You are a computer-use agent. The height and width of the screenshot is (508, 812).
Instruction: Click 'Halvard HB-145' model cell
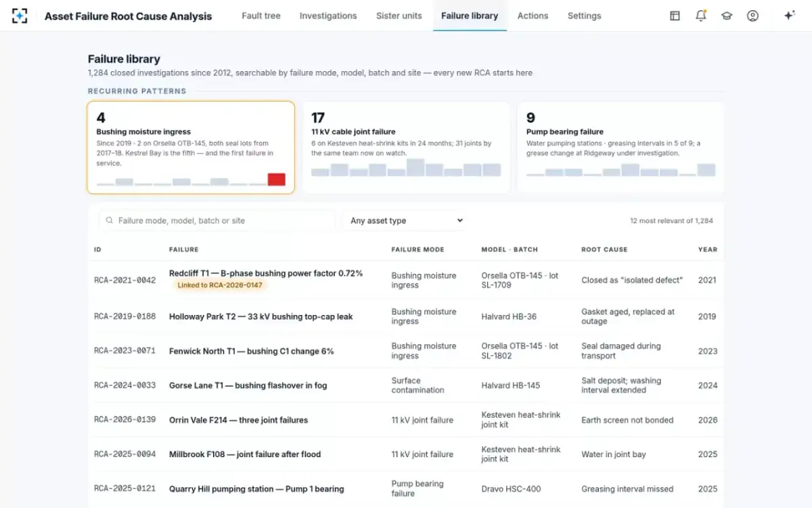point(511,385)
